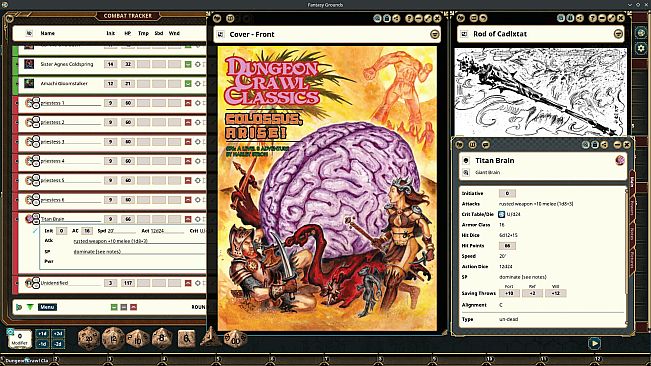651x366 pixels.
Task: Toggle hostile faction icon for priestess 2
Action: click(188, 122)
